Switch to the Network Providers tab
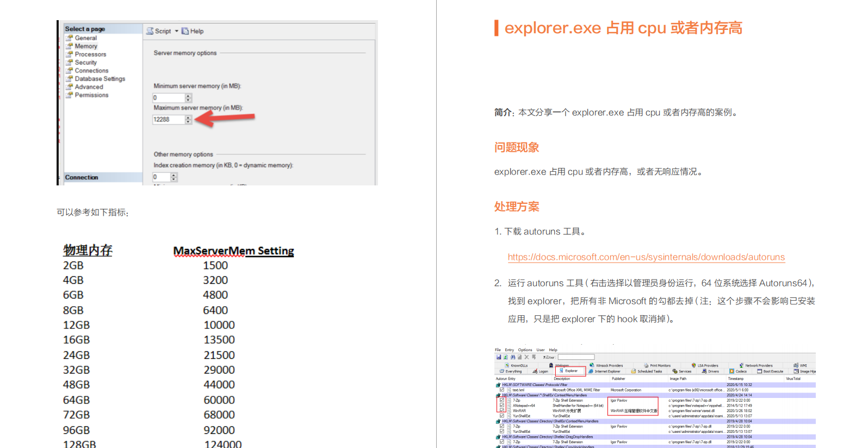This screenshot has width=868, height=448. click(x=756, y=365)
